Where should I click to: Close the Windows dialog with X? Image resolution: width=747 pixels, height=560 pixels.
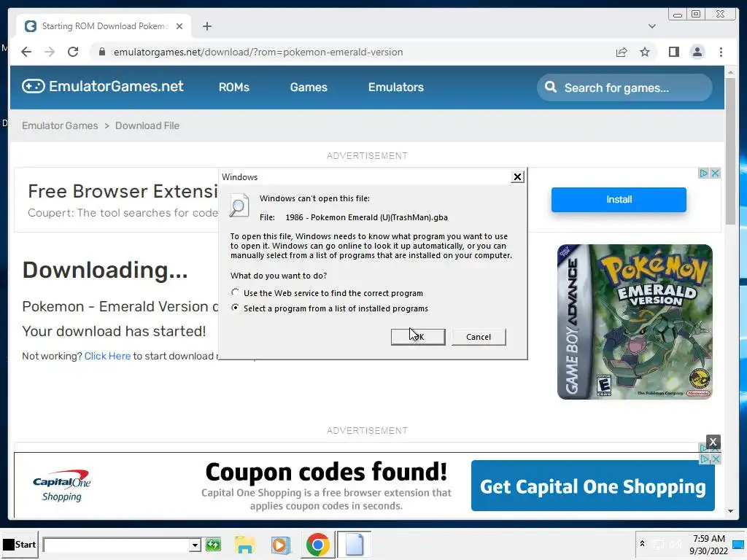tap(517, 177)
